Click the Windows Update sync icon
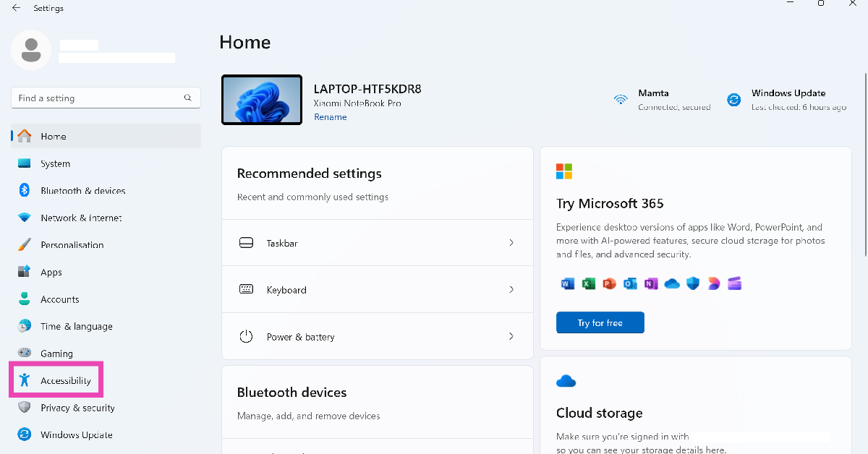 click(x=734, y=100)
